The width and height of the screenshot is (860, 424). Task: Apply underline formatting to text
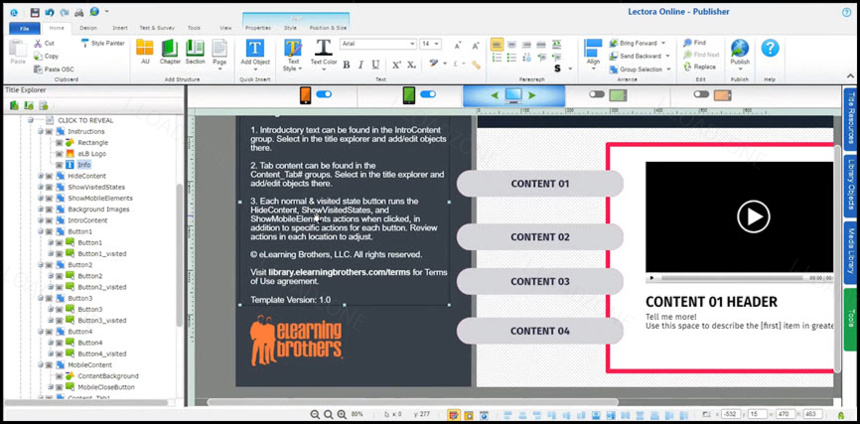click(376, 65)
